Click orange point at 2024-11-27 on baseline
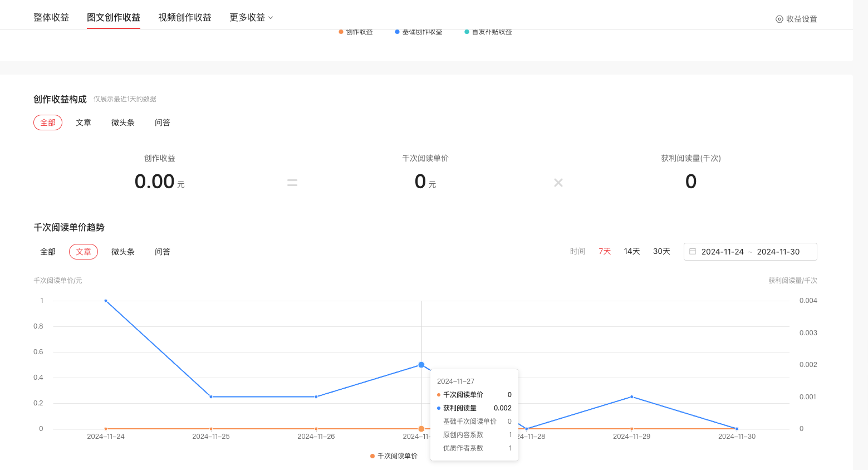Screen dimensions: 868x470 [421, 429]
